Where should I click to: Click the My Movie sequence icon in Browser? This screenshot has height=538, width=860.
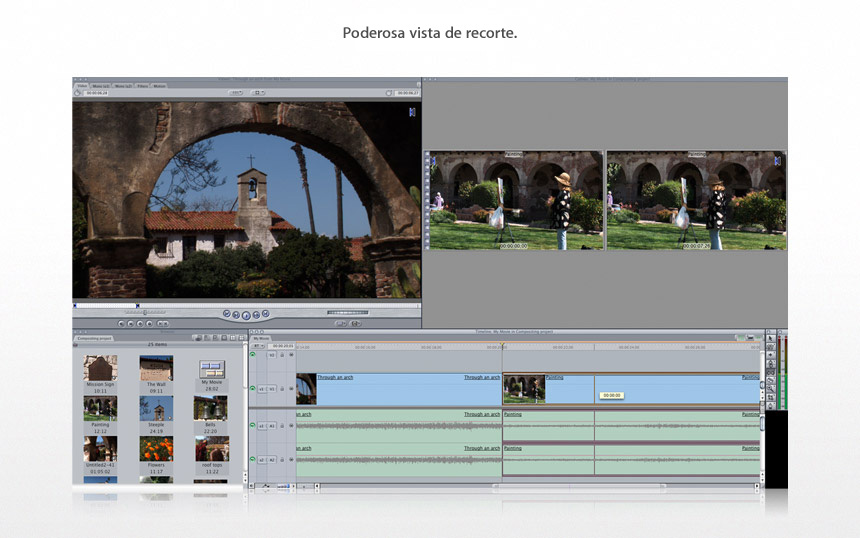(x=212, y=368)
